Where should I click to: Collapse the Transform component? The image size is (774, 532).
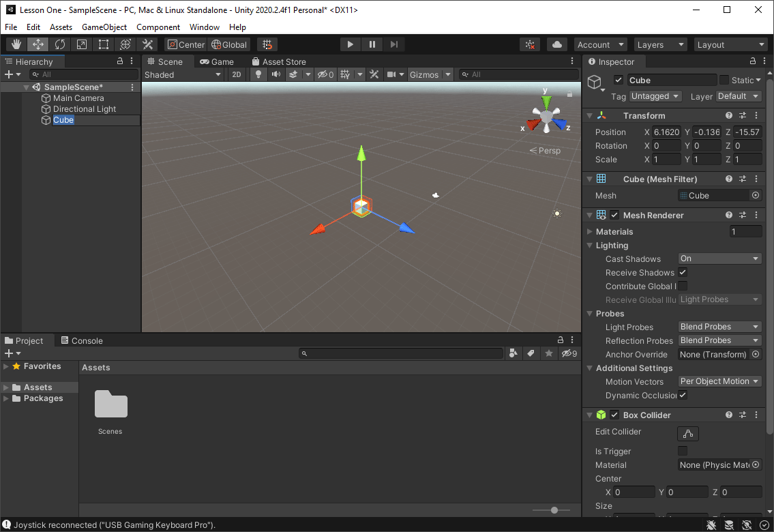click(x=589, y=115)
